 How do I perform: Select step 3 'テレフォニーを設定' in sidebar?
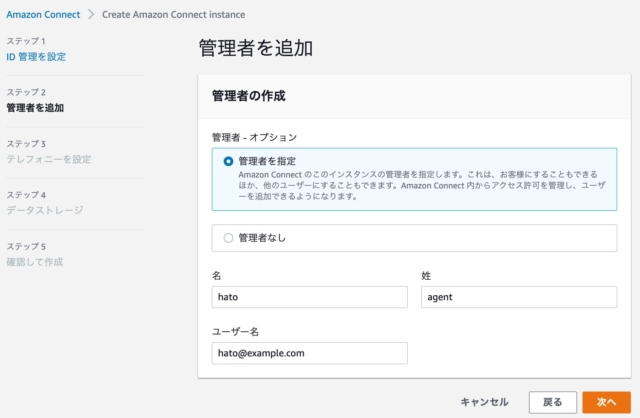click(49, 159)
